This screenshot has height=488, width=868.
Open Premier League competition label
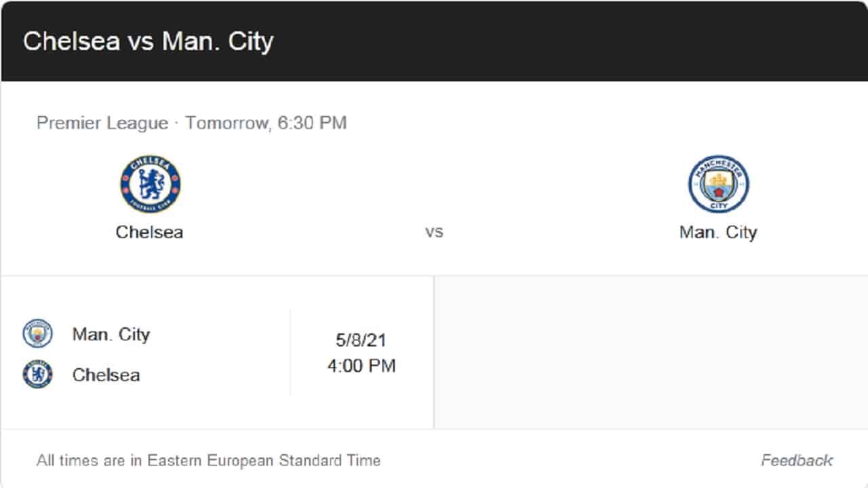(x=102, y=123)
